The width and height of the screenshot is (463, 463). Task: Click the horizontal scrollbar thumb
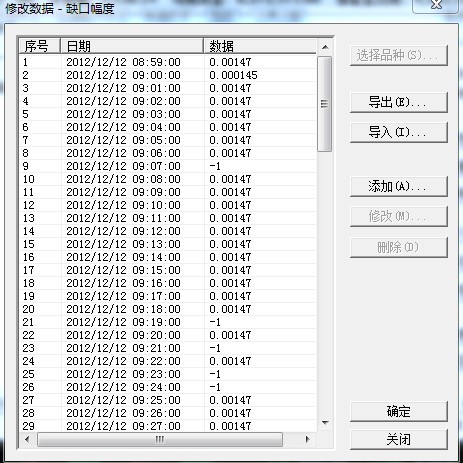(160, 440)
